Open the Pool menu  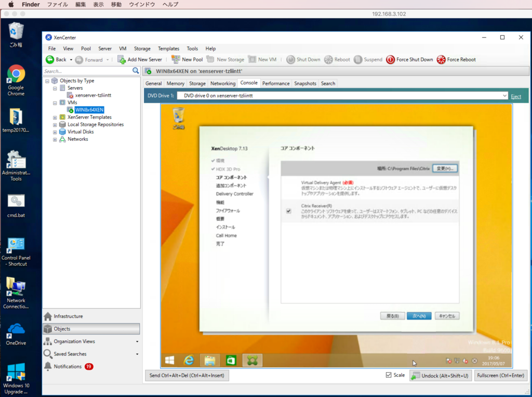click(x=86, y=48)
